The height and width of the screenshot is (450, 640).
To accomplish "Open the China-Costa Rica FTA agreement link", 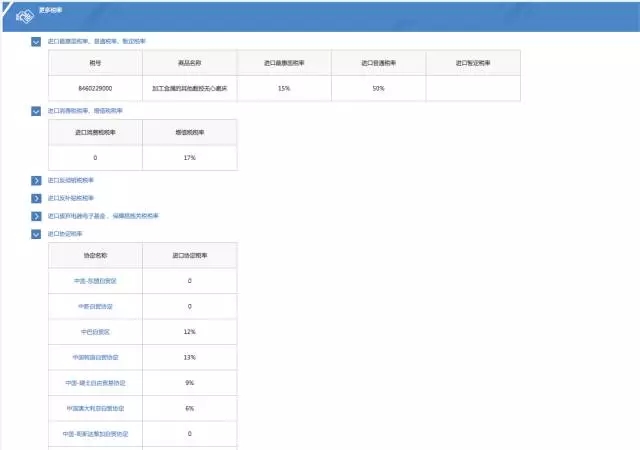I will click(95, 434).
